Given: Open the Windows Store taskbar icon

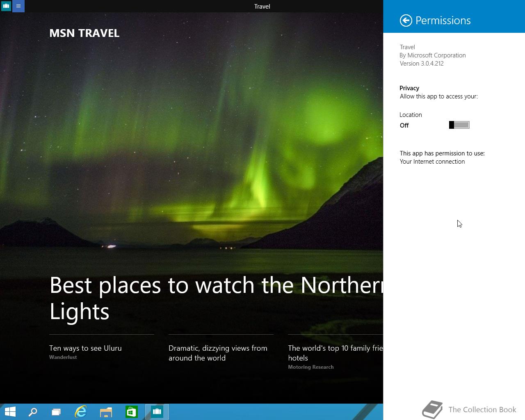Looking at the screenshot, I should tap(131, 411).
